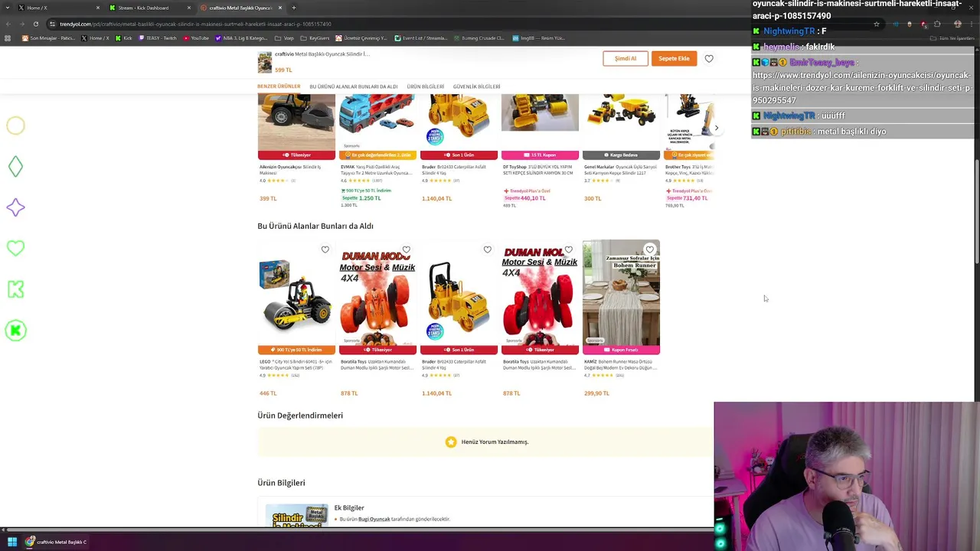980x551 pixels.
Task: View site info icon in address bar
Action: pos(53,24)
